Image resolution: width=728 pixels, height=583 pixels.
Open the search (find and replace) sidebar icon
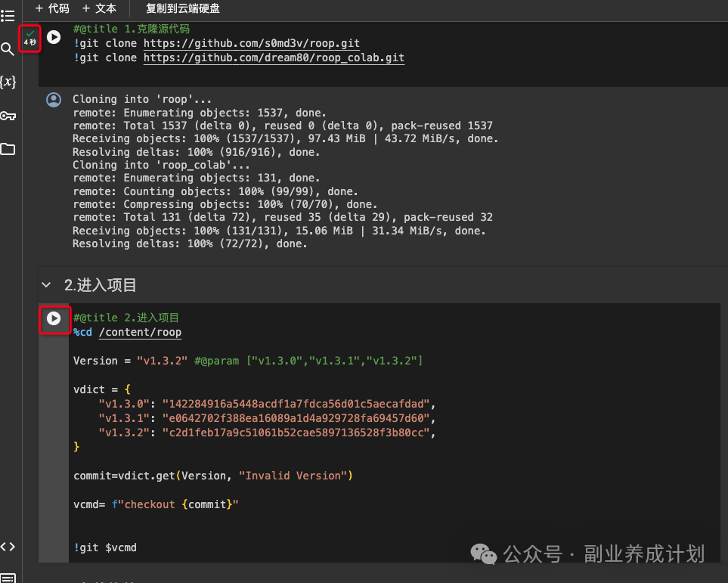8,49
